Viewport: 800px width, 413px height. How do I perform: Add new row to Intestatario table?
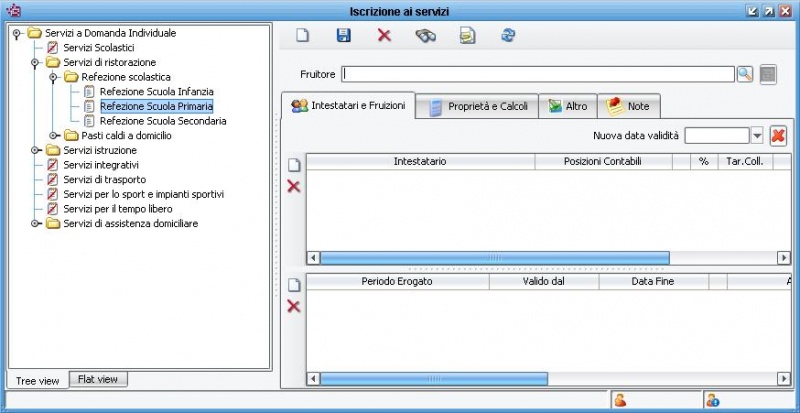tap(294, 165)
